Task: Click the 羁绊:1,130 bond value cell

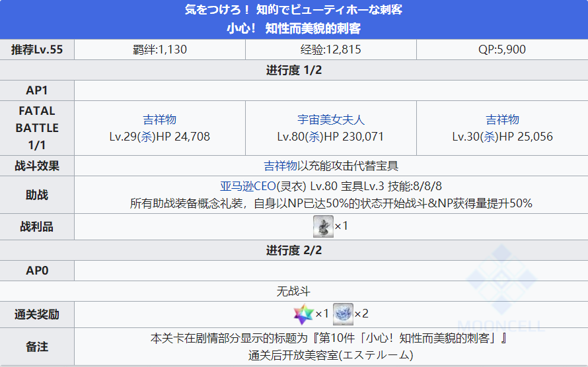Action: [159, 50]
